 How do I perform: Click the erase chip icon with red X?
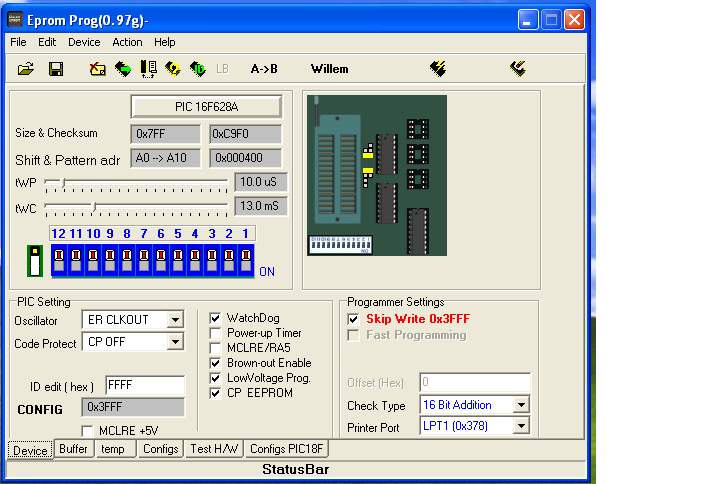97,69
